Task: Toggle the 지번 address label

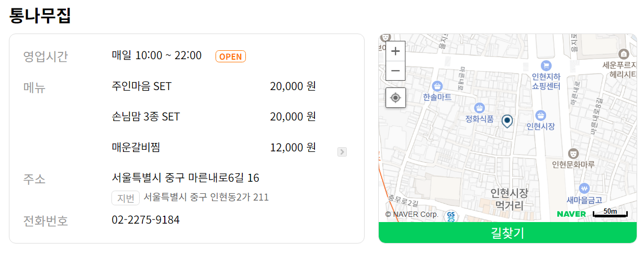Action: (x=126, y=198)
